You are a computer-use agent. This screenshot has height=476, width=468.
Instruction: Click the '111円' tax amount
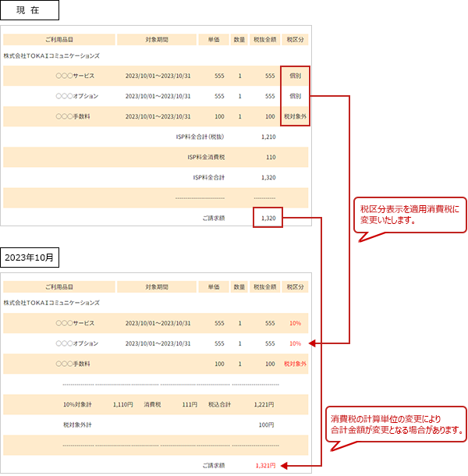tap(190, 404)
